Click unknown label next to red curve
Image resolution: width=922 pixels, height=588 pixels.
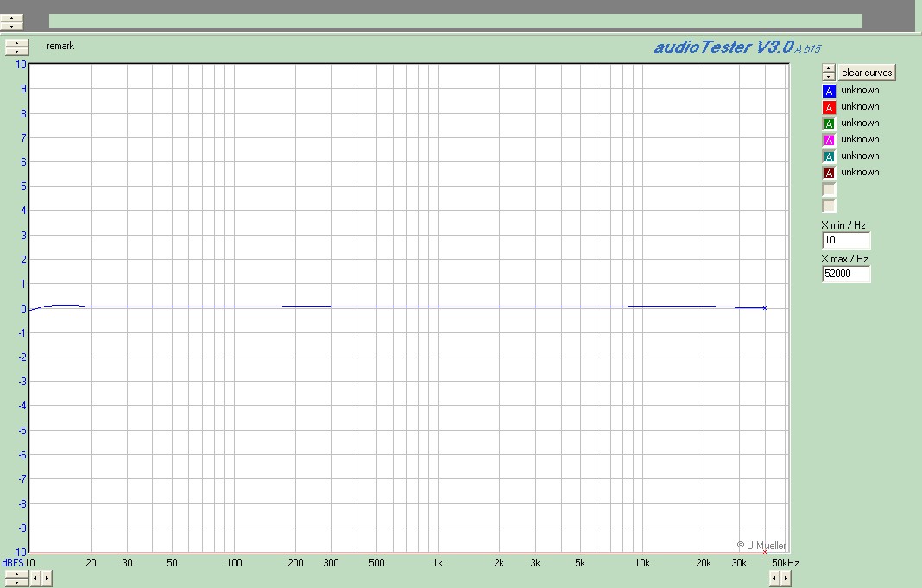coord(860,106)
